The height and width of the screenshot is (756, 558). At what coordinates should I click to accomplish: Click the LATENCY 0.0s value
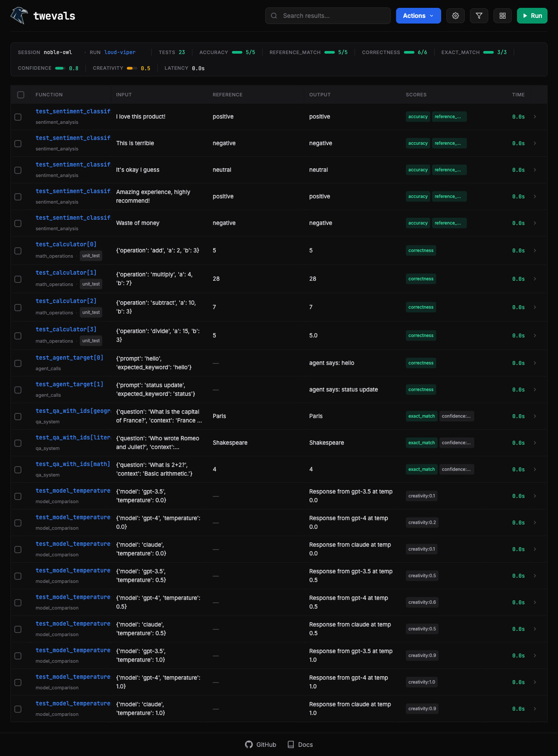tap(198, 68)
